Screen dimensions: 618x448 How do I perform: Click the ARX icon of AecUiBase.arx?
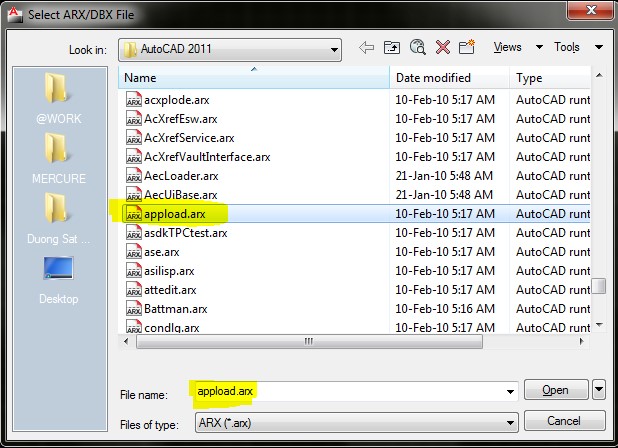click(134, 194)
